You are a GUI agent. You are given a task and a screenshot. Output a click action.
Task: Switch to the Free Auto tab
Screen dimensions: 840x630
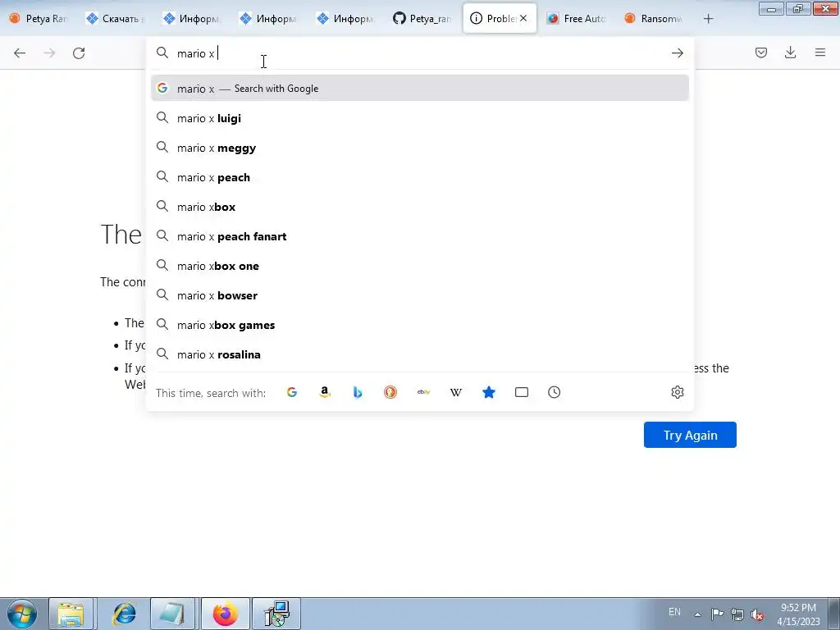click(x=577, y=19)
